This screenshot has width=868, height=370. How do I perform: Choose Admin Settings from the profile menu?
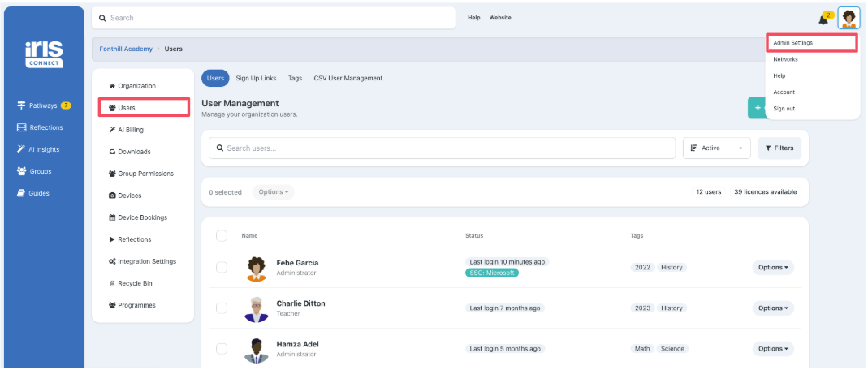pos(793,43)
